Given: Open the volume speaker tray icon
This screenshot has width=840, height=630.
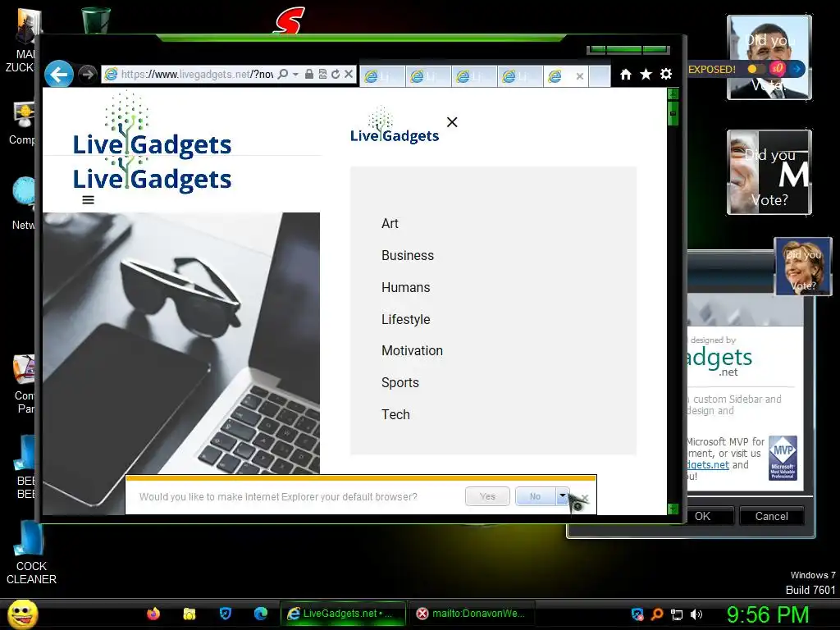Looking at the screenshot, I should 696,614.
